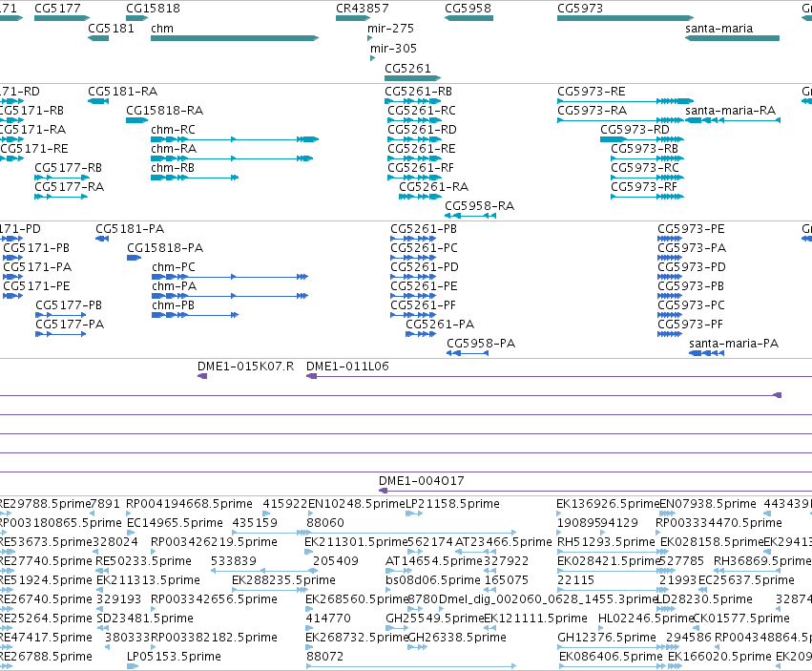Select EST label RP004194668.5prime
The height and width of the screenshot is (671, 812).
click(x=189, y=504)
